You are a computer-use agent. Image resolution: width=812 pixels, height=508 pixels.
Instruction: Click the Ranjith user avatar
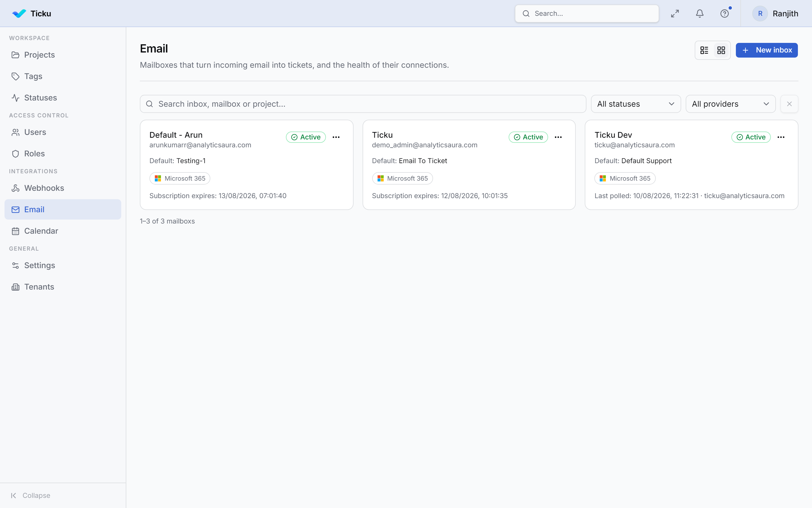click(x=760, y=14)
